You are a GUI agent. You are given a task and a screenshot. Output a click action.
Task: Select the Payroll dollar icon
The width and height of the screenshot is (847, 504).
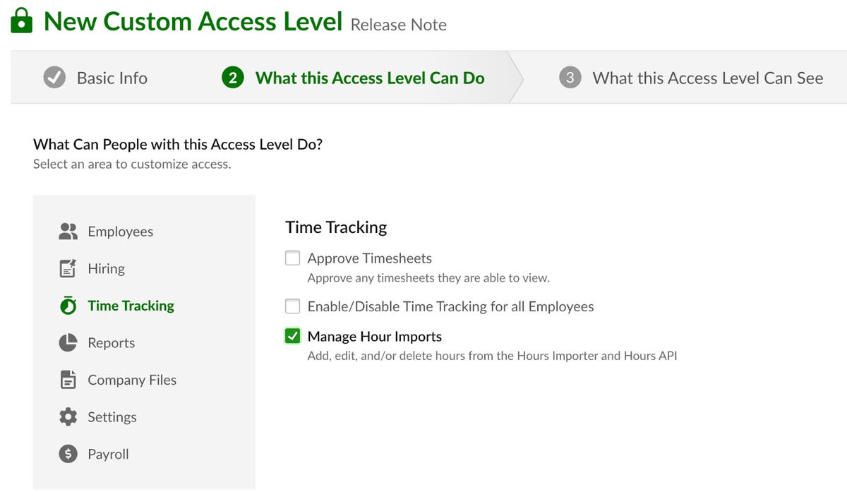click(x=68, y=454)
